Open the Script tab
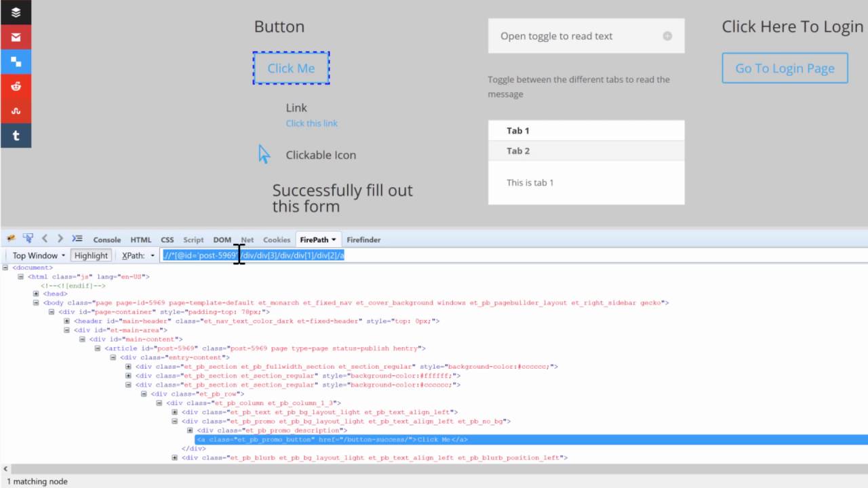This screenshot has height=488, width=868. (193, 239)
